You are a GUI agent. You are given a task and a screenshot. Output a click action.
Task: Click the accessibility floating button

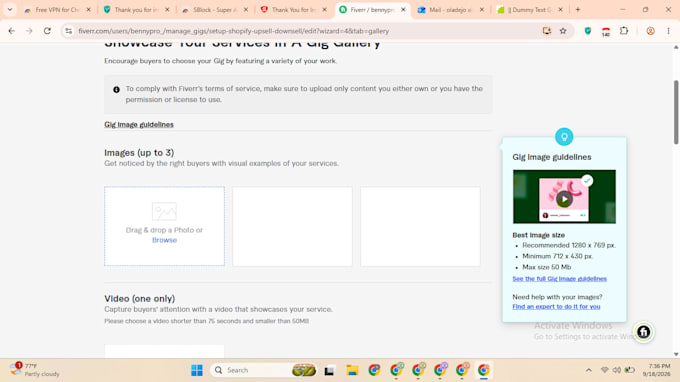tap(644, 332)
